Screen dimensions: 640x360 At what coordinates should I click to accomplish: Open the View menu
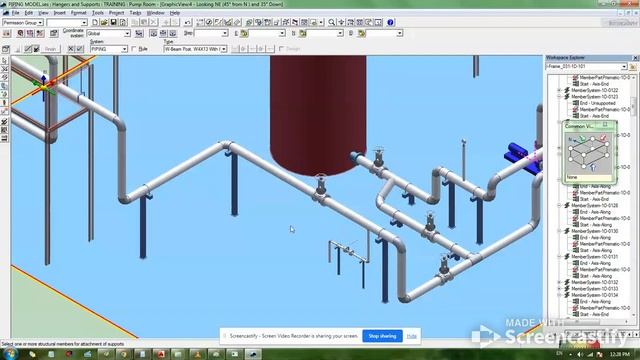pos(43,13)
